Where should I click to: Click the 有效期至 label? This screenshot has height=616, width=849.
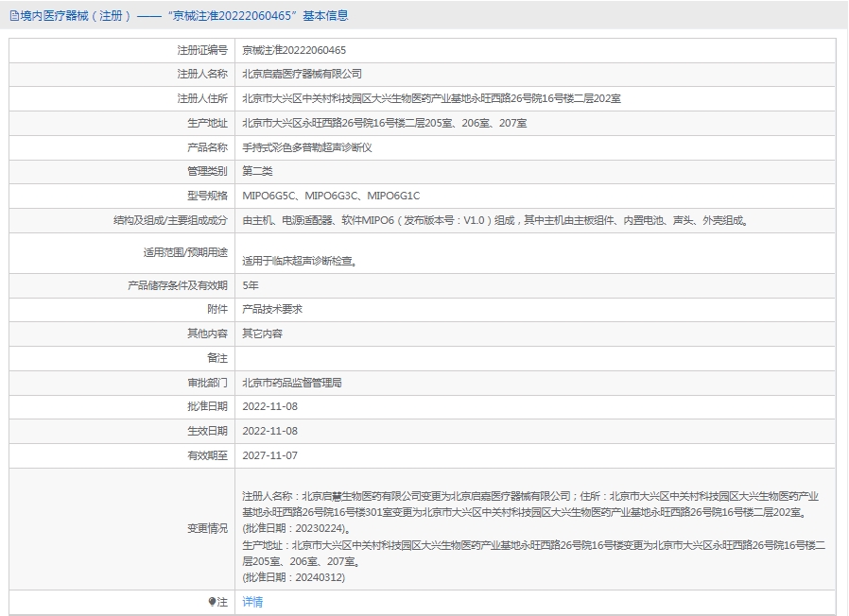pos(207,455)
